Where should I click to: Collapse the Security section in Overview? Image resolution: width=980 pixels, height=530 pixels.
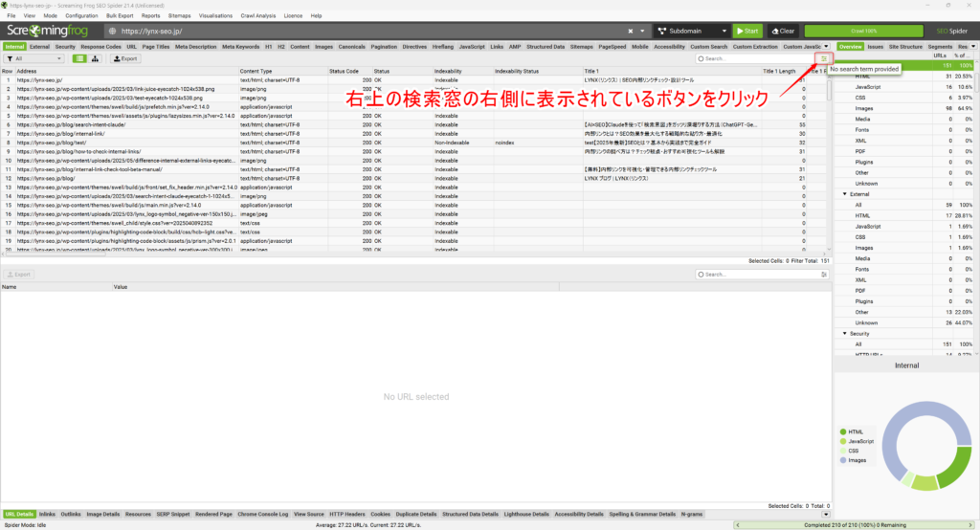845,333
